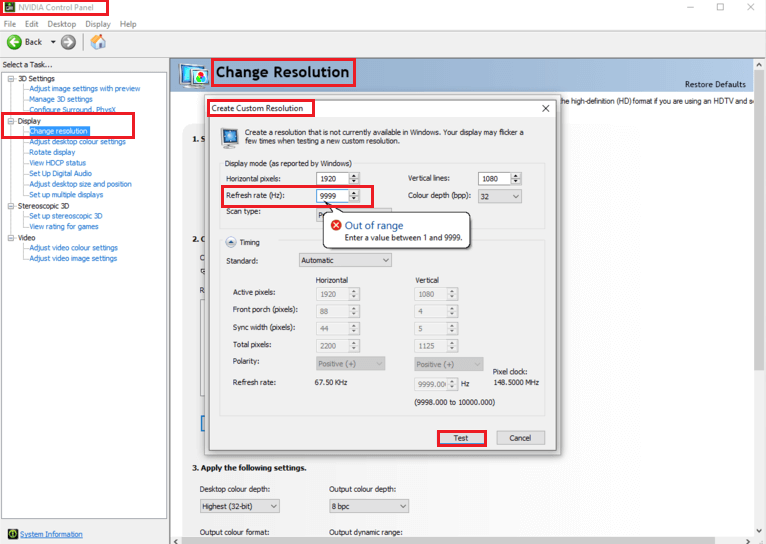Click the monitor icon in Create Custom Resolution dialog
Image resolution: width=766 pixels, height=544 pixels.
tap(230, 138)
